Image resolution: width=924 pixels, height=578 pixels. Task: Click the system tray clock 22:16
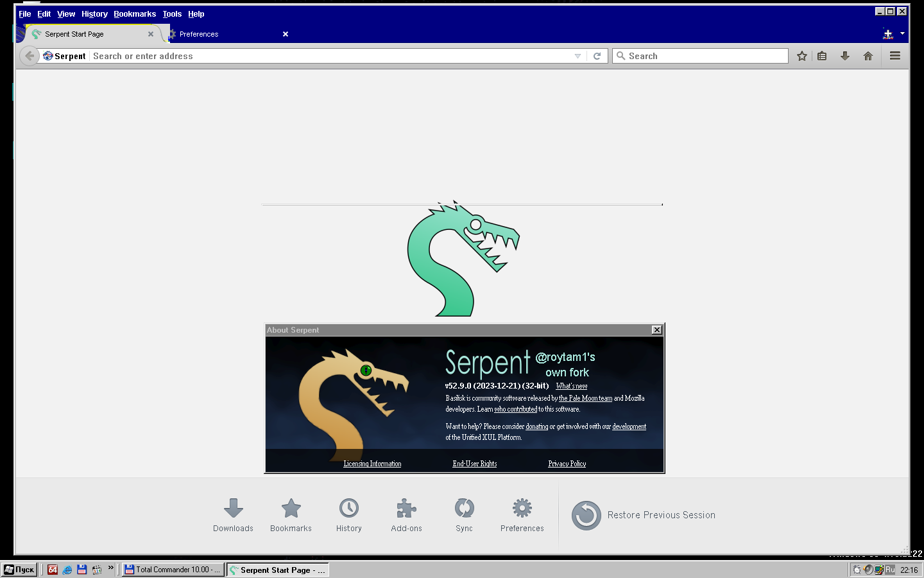point(909,570)
